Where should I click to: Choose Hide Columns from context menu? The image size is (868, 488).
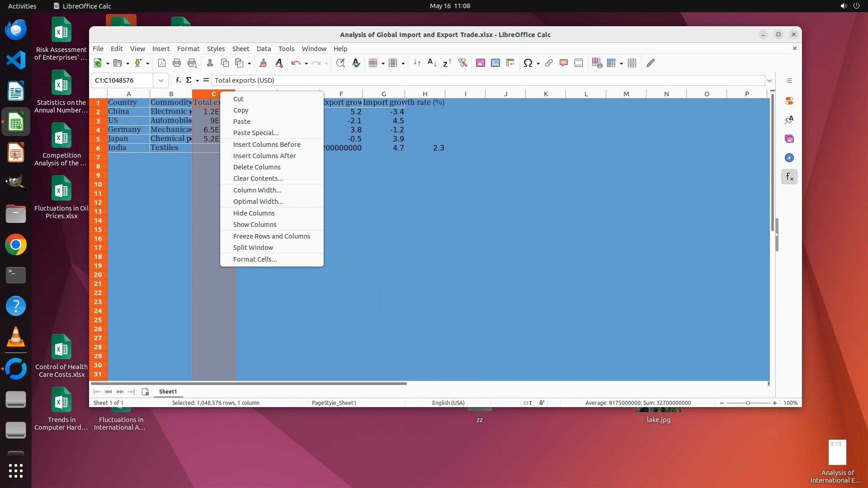254,213
